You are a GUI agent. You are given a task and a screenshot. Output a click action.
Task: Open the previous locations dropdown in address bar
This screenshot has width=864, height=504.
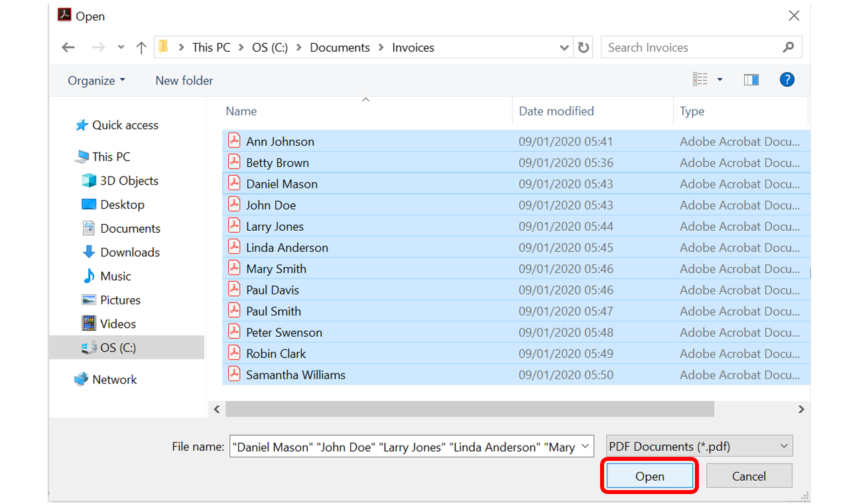[564, 47]
